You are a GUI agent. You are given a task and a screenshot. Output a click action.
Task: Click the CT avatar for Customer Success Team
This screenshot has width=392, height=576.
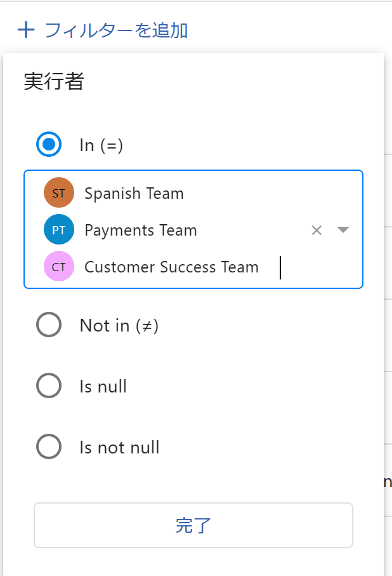(x=59, y=267)
